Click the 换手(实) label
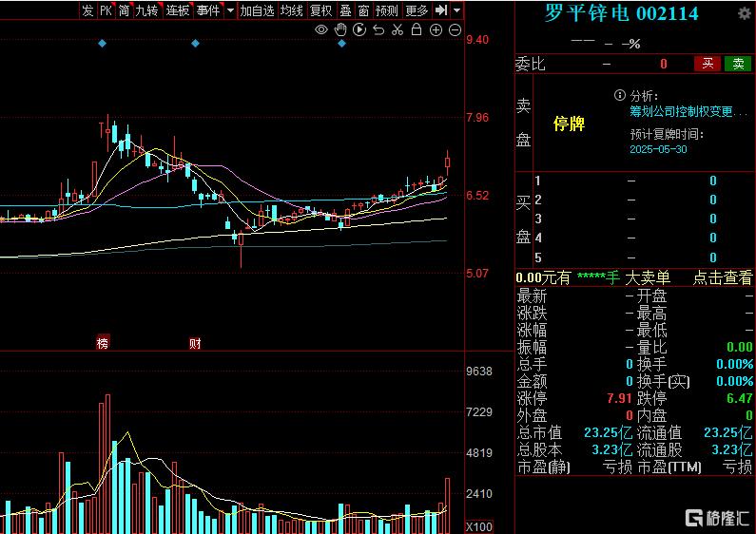This screenshot has height=534, width=756. pyautogui.click(x=664, y=381)
